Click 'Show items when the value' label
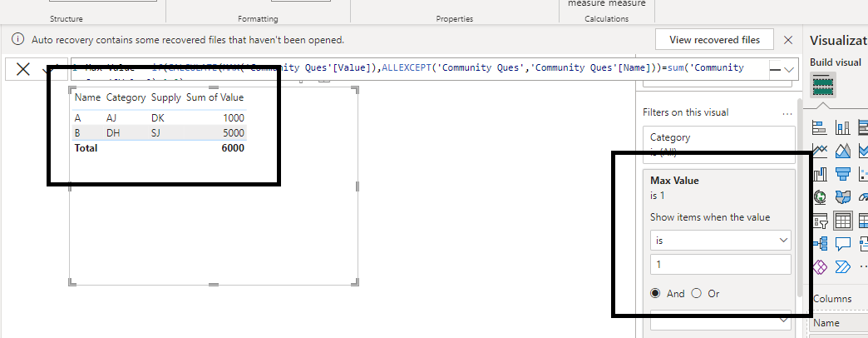This screenshot has height=338, width=868. point(710,217)
